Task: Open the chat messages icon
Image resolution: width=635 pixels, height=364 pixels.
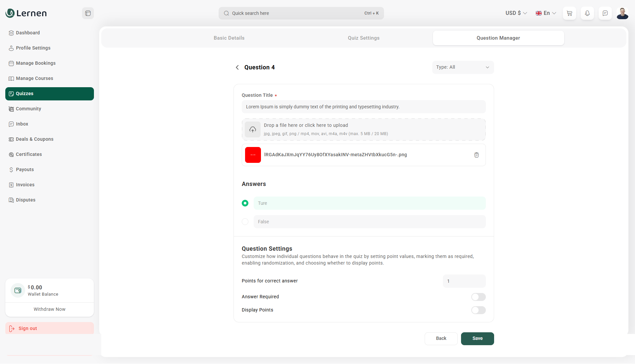Action: click(x=605, y=13)
